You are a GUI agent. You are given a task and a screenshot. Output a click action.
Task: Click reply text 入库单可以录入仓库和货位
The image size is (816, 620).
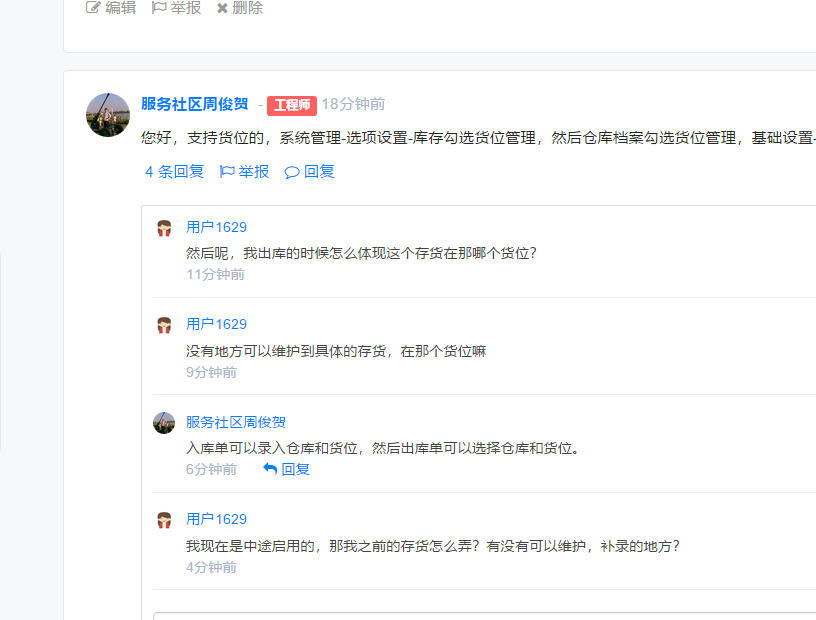coord(383,448)
